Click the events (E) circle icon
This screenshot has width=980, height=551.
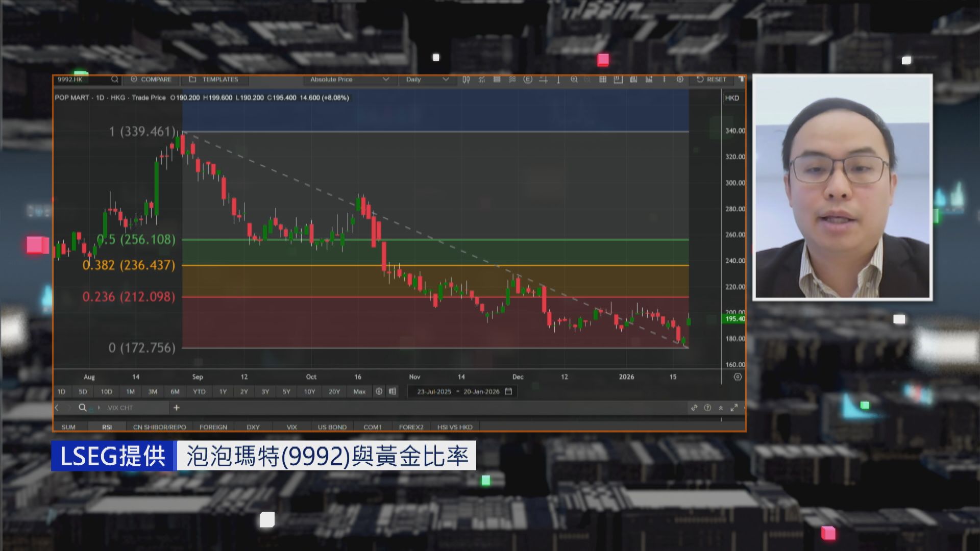point(528,80)
